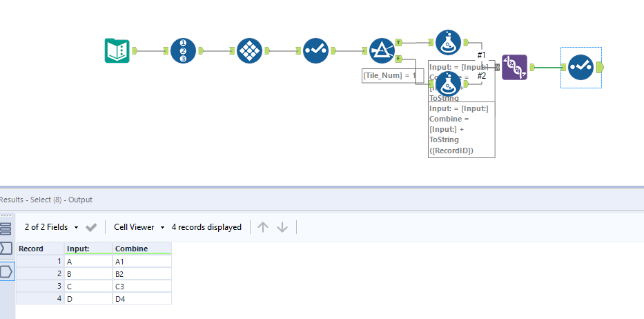Select cell B in Input: column

tap(88, 273)
